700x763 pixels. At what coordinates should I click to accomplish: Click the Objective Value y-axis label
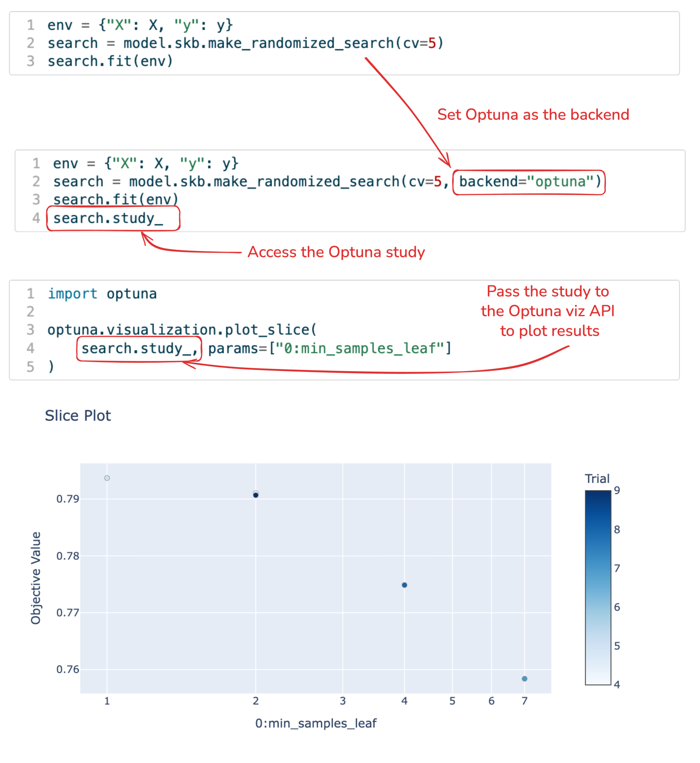(36, 578)
